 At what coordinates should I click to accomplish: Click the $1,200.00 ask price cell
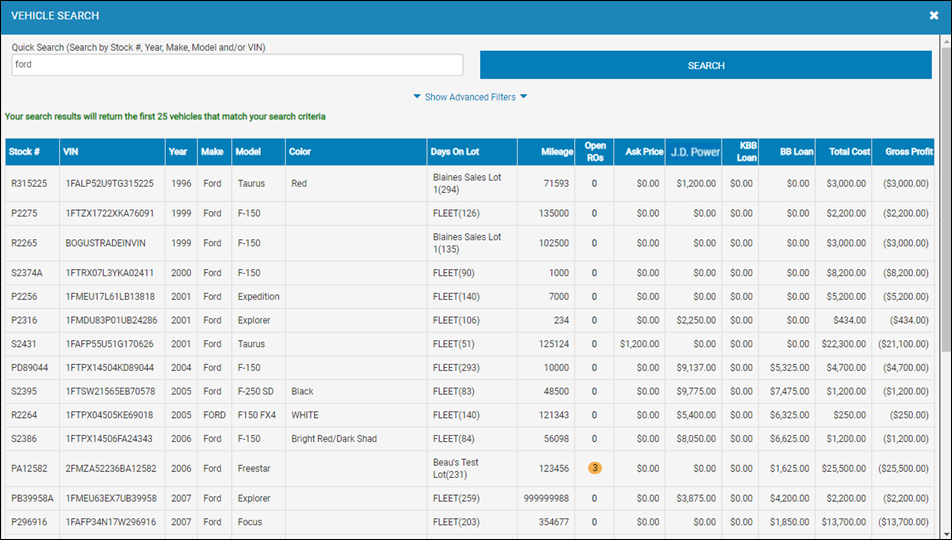pos(639,344)
